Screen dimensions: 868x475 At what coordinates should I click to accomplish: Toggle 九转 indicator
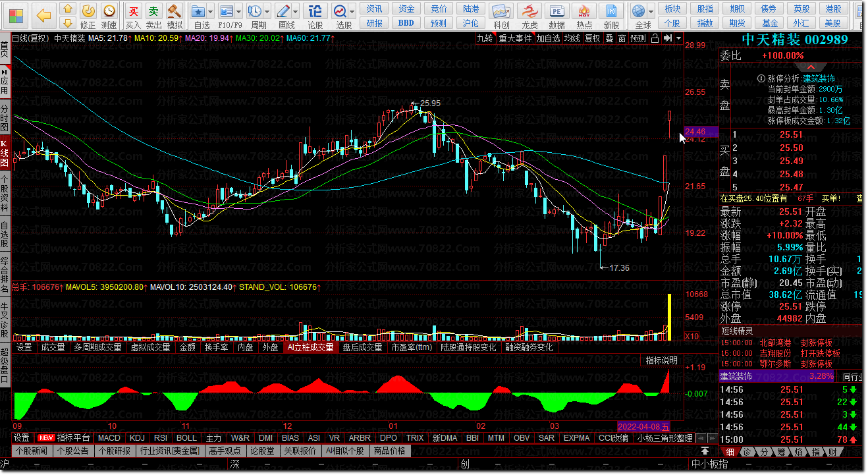tap(485, 38)
